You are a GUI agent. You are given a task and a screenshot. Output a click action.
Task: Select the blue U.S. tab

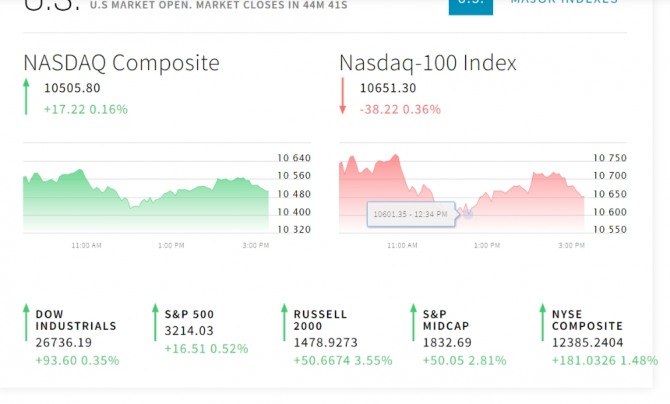[x=470, y=4]
